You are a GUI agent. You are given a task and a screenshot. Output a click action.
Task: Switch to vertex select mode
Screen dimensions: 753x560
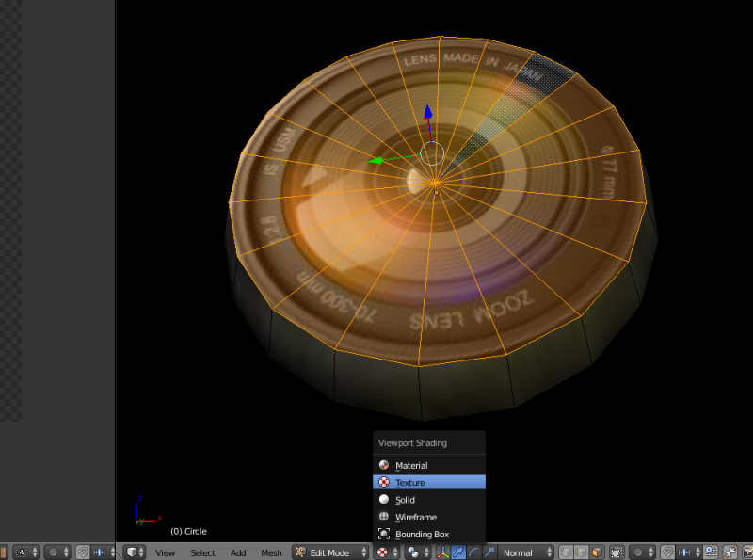[566, 552]
